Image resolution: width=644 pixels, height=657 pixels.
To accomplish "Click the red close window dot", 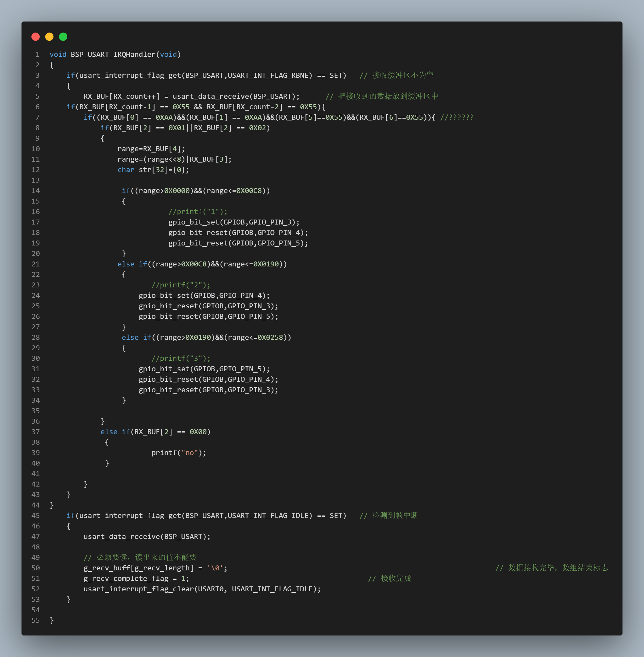I will (36, 36).
